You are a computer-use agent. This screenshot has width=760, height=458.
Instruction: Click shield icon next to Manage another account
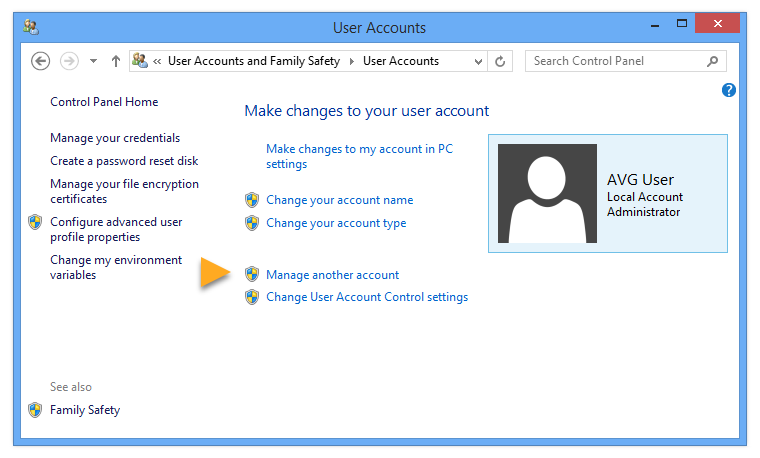click(252, 275)
